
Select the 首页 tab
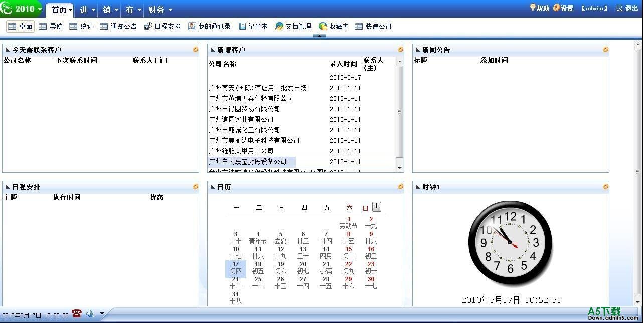point(59,10)
